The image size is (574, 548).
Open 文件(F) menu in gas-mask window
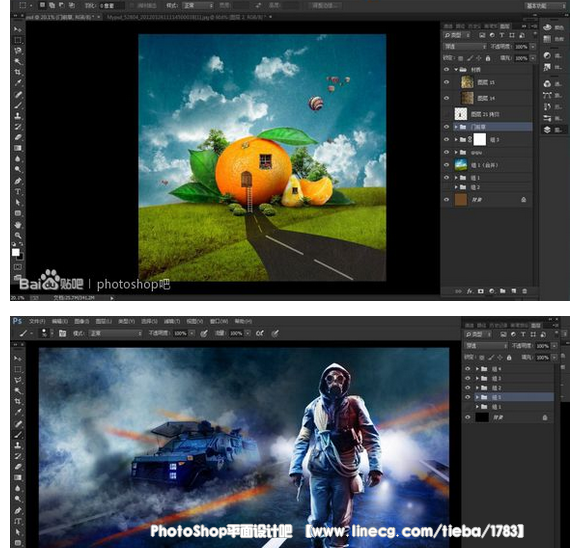coord(37,321)
